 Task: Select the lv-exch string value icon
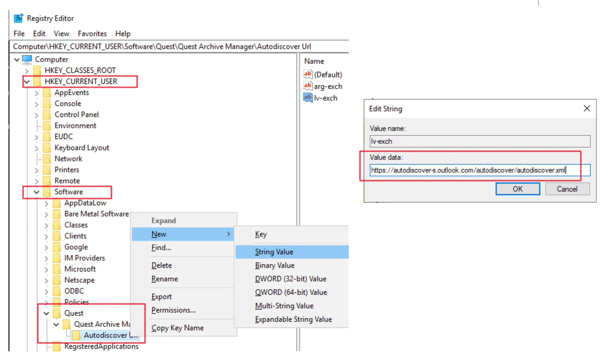308,98
